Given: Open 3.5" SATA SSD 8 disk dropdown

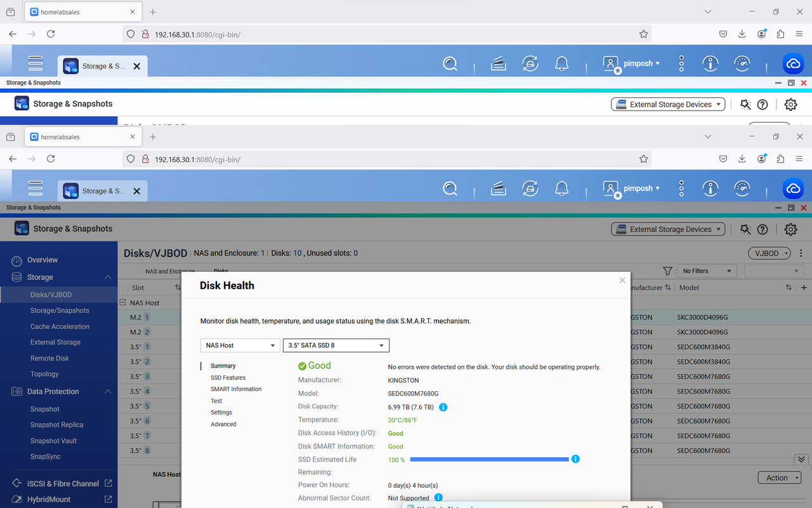Looking at the screenshot, I should [336, 345].
